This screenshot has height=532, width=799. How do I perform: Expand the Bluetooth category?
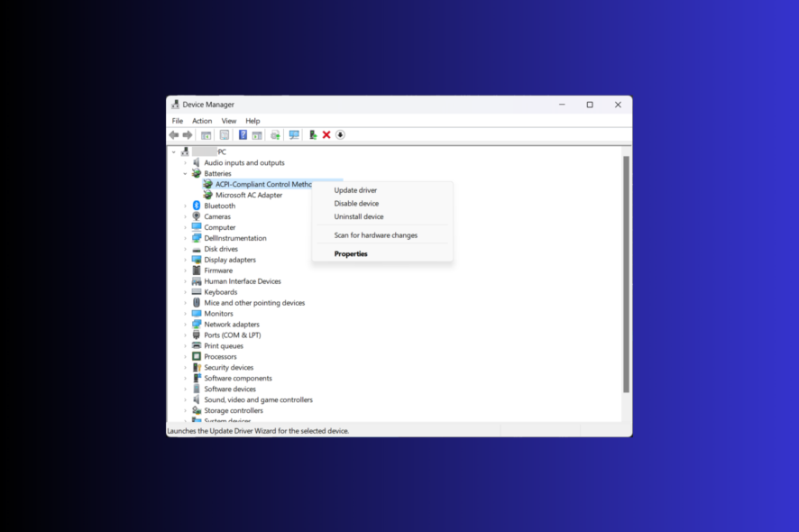click(x=185, y=206)
